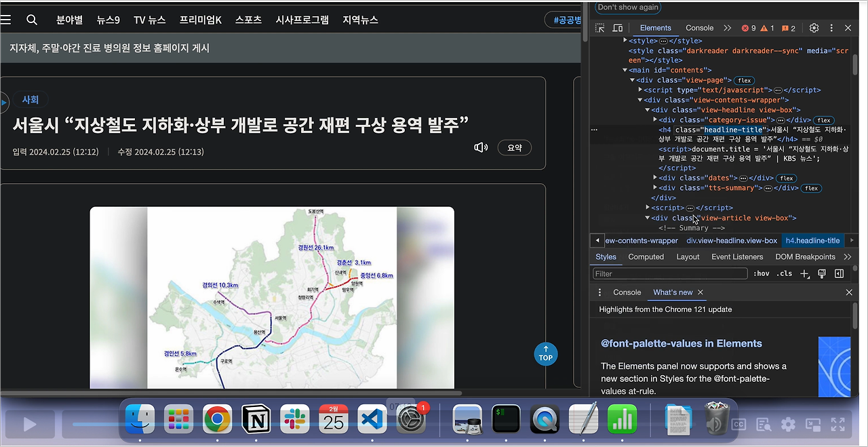Show more DevTools panels chevron
The image size is (868, 447).
[x=727, y=28]
